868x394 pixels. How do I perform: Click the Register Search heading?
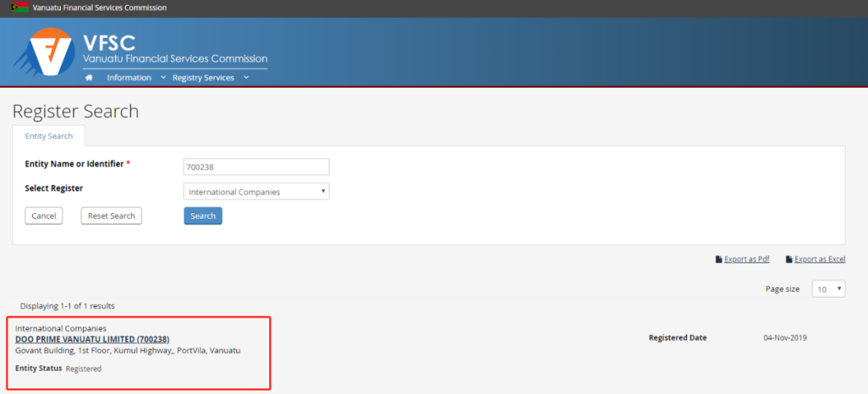(x=76, y=112)
